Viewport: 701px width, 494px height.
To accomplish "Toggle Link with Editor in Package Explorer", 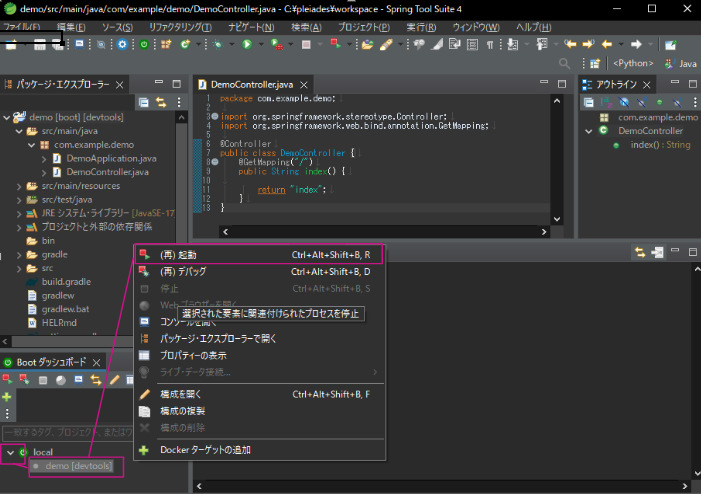I will click(x=161, y=102).
